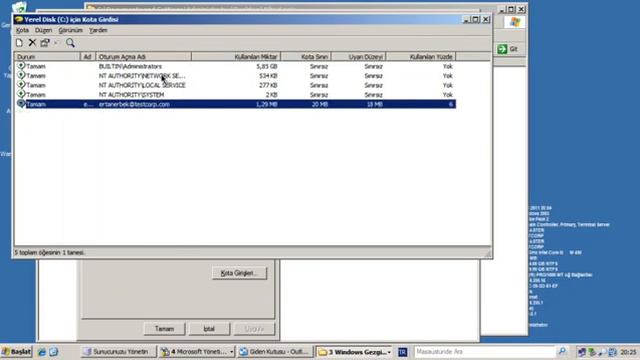Open the Görünüm menu
The image size is (640, 360).
[71, 30]
